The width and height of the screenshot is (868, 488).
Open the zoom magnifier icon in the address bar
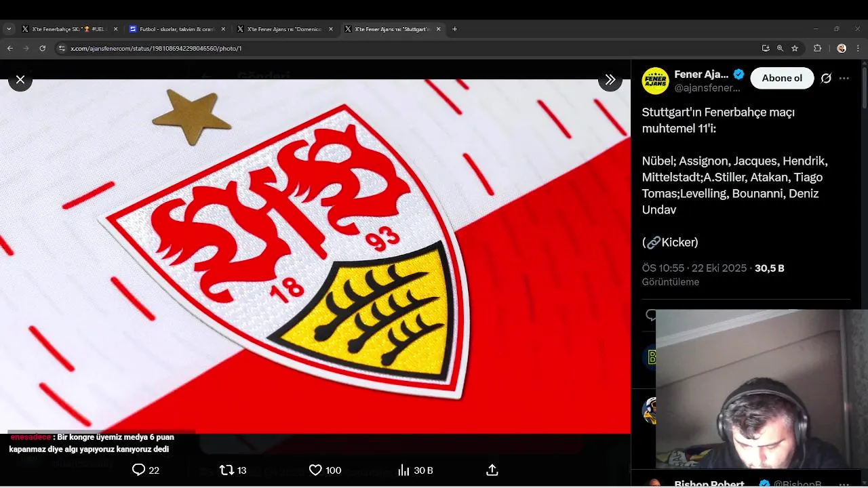(x=780, y=48)
